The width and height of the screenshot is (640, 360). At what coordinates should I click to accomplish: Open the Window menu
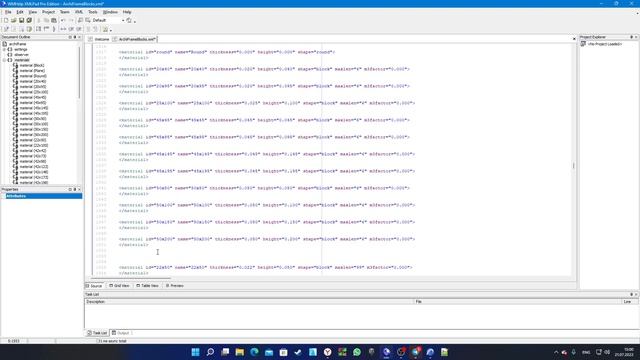(x=110, y=12)
